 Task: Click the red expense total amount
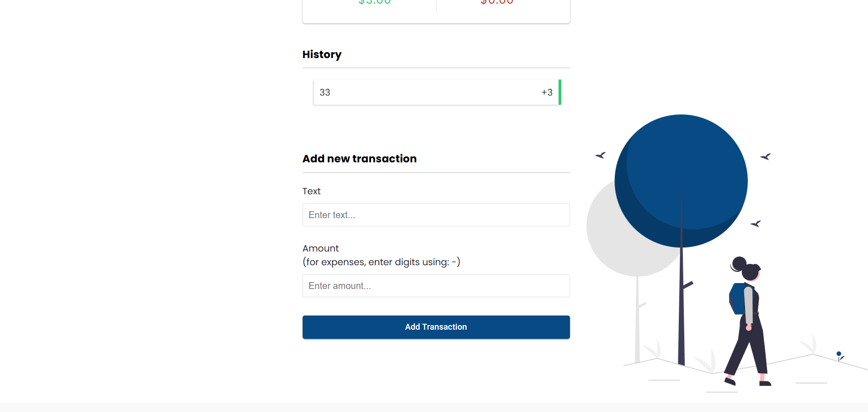497,2
